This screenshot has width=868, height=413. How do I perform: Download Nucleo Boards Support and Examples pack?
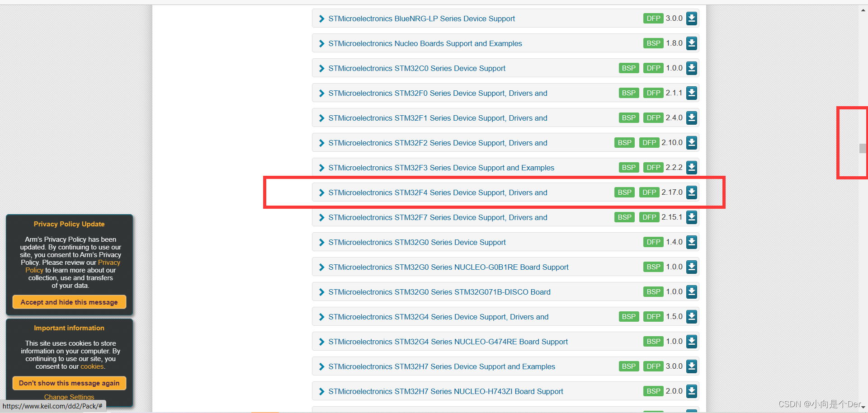tap(691, 43)
